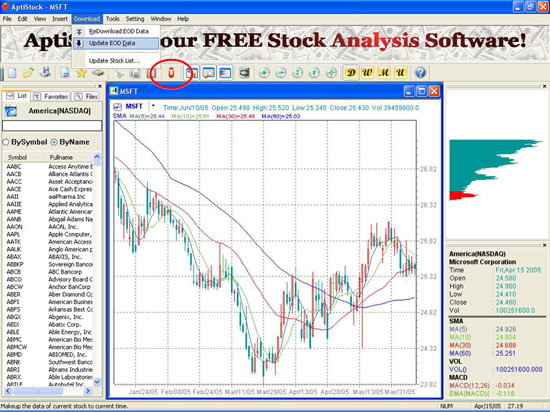Click the red circled update data icon
Screen dimensions: 550x412
171,73
